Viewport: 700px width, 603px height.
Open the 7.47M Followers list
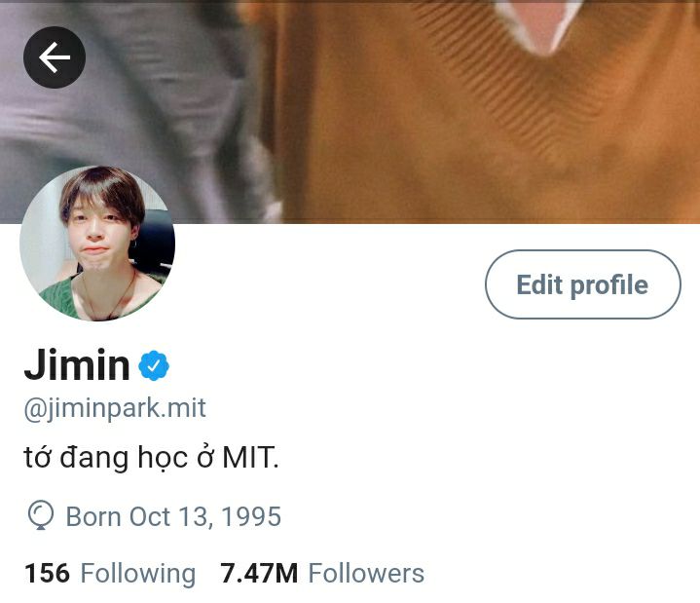(322, 574)
